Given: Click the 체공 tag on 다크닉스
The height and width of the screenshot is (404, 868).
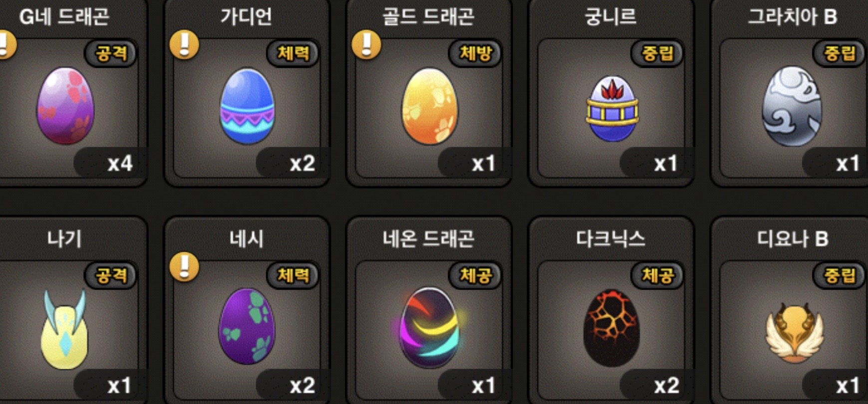Looking at the screenshot, I should (657, 275).
